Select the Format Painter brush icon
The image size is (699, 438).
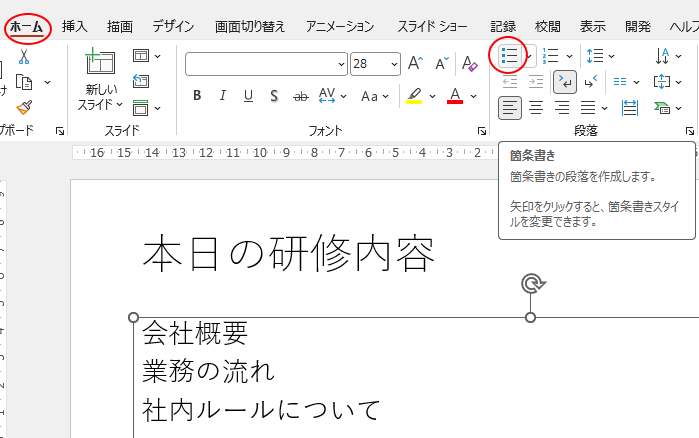coord(24,107)
